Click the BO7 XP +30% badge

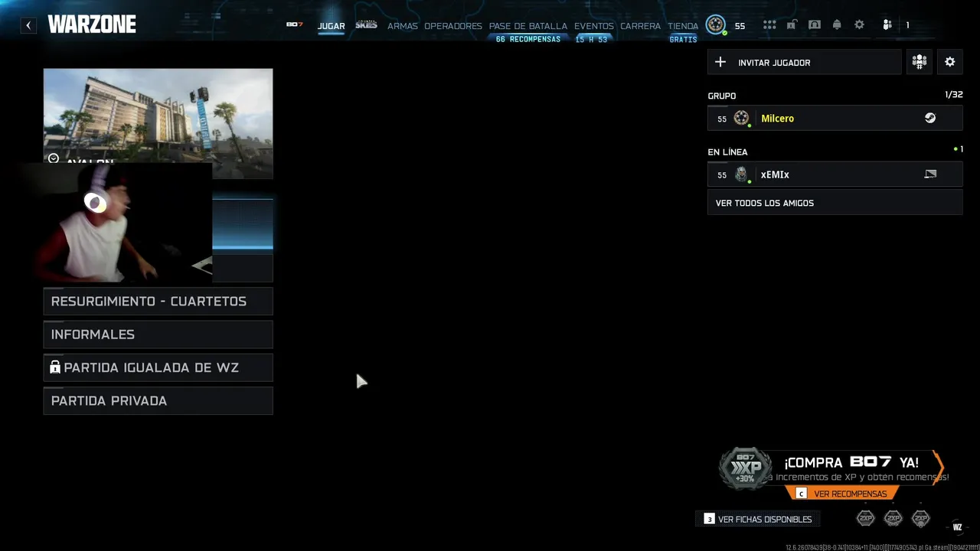[746, 468]
